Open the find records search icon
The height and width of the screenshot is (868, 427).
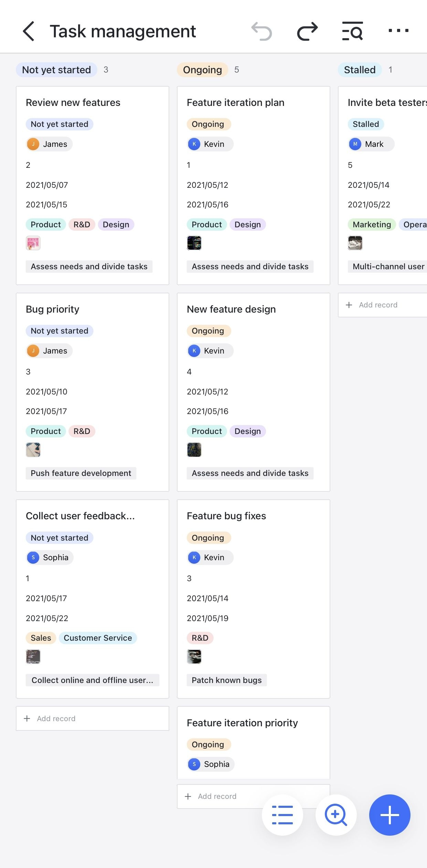coord(352,31)
